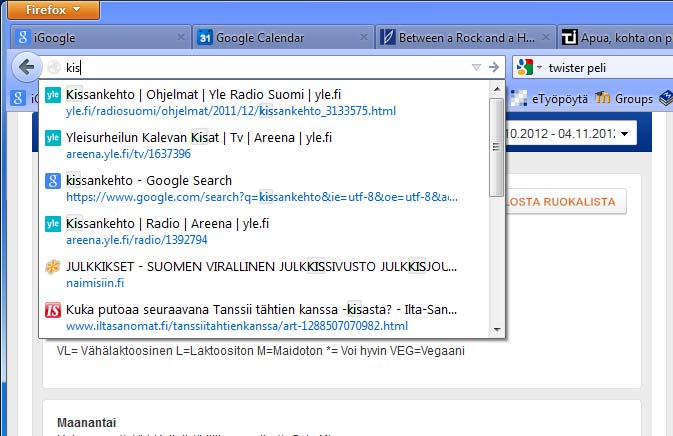673x436 pixels.
Task: Click the Groups bookmark icon
Action: pyautogui.click(x=602, y=98)
